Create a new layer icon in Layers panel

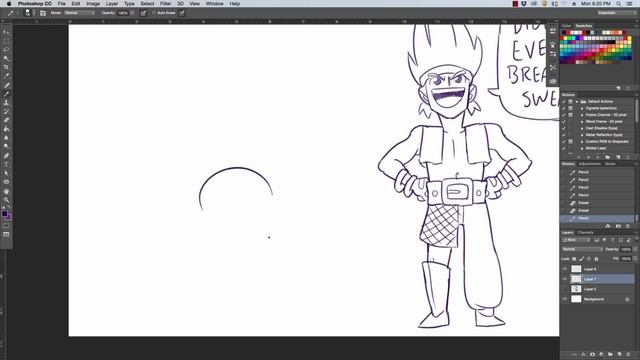619,354
